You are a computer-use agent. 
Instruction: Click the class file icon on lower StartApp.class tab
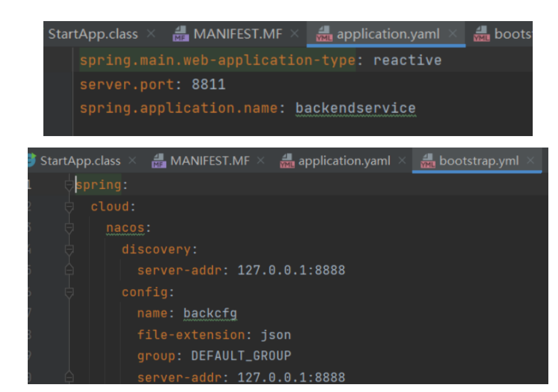(32, 160)
